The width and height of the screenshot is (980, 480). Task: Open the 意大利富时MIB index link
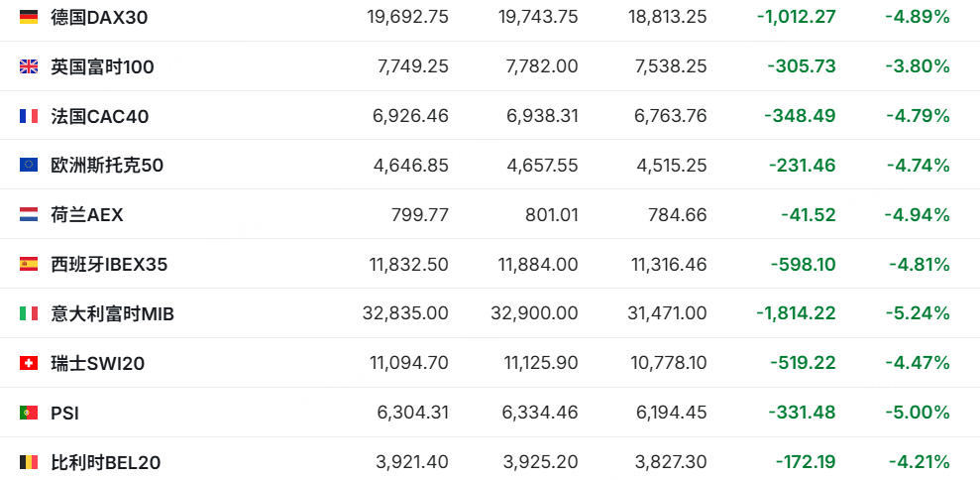(113, 314)
